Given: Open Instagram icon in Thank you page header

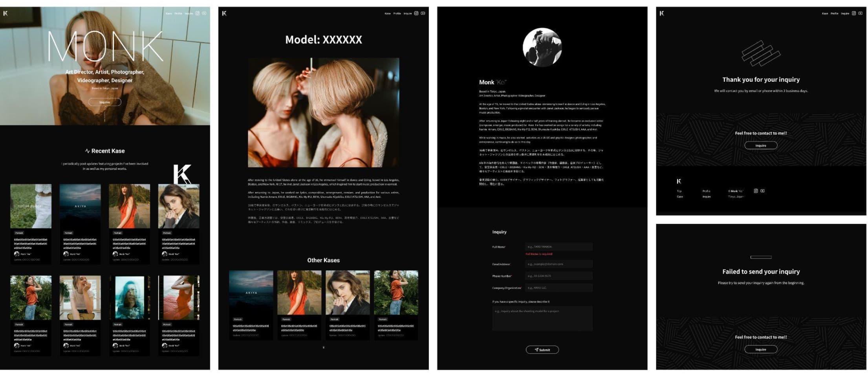Looking at the screenshot, I should coord(854,13).
